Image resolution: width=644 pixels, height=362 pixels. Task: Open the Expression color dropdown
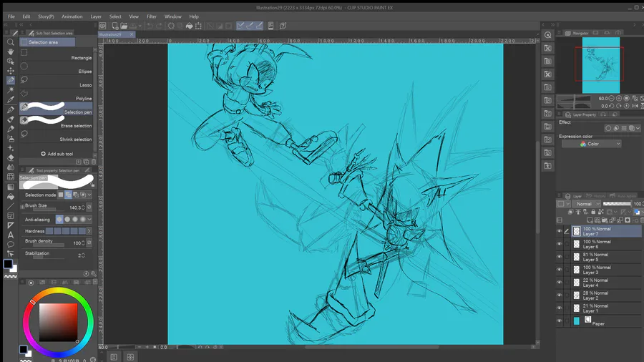(x=592, y=144)
